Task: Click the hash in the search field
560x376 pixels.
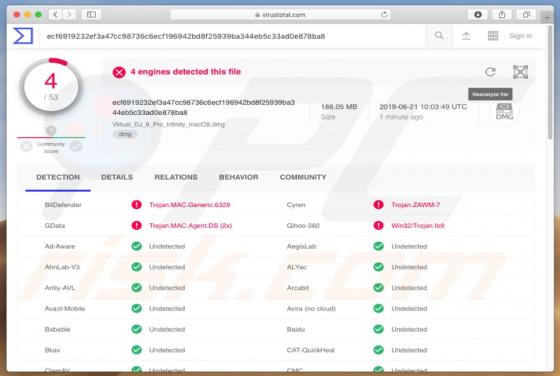Action: 186,36
